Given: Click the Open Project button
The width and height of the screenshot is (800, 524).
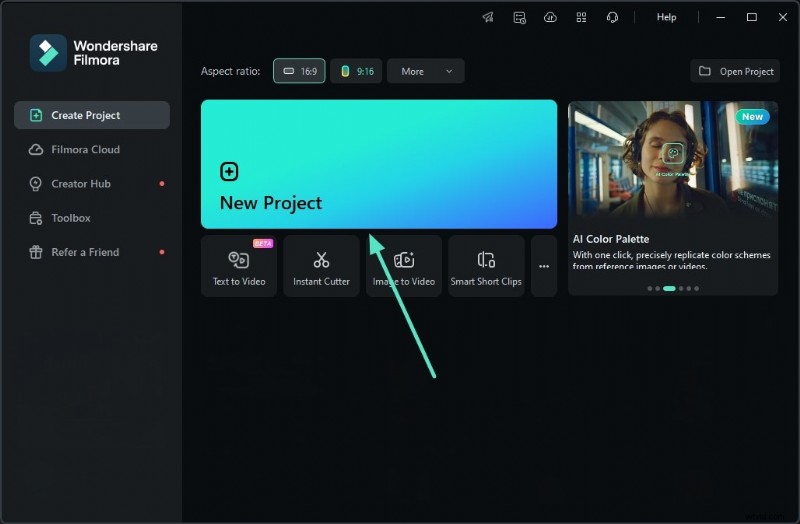Looking at the screenshot, I should point(736,71).
